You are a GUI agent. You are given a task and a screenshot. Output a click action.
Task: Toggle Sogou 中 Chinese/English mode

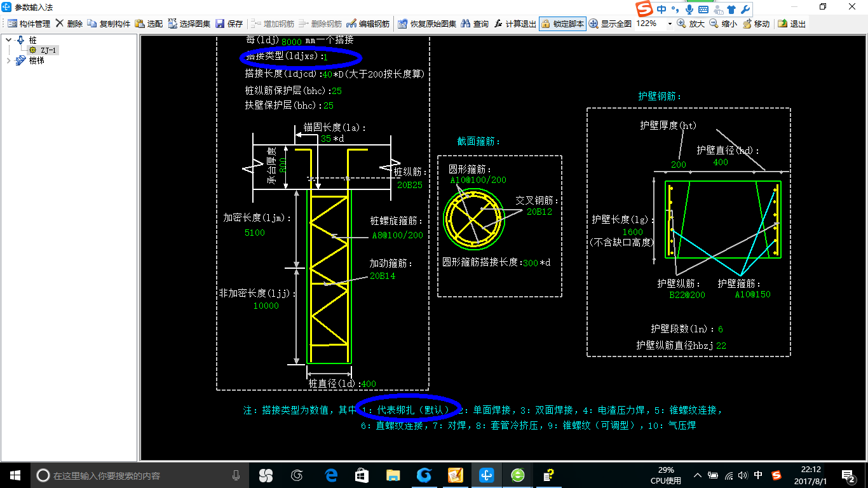[x=662, y=9]
